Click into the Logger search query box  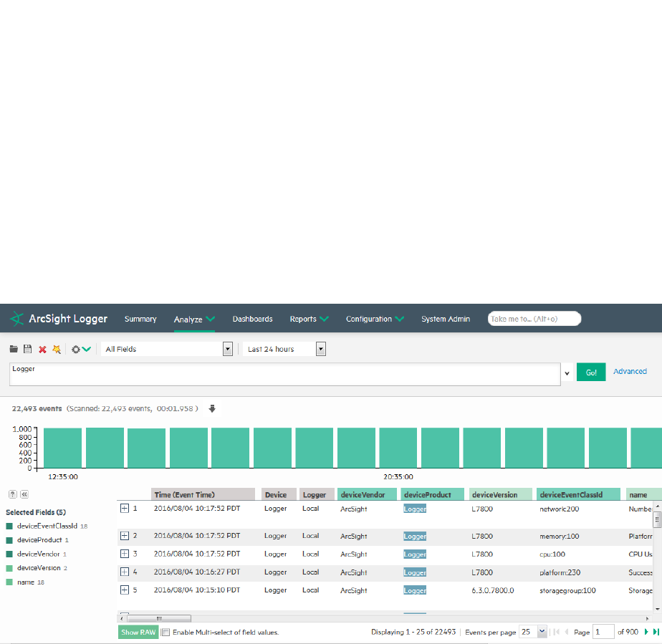point(285,375)
